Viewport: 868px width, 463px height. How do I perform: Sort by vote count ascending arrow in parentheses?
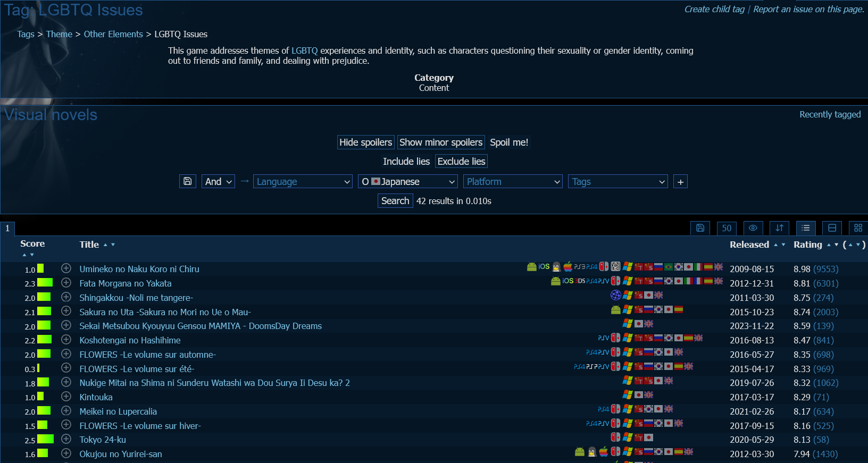(x=850, y=245)
